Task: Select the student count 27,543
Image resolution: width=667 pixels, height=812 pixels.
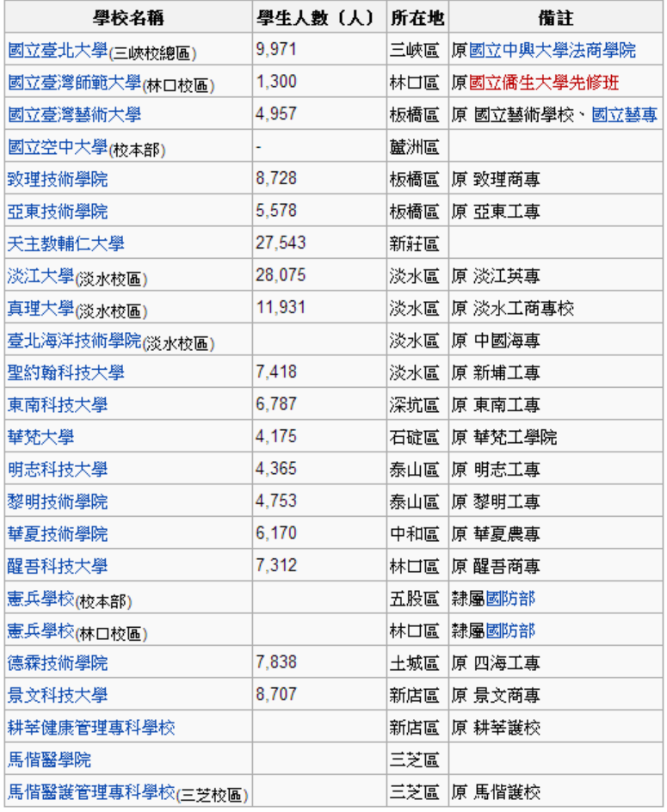Action: pos(281,243)
